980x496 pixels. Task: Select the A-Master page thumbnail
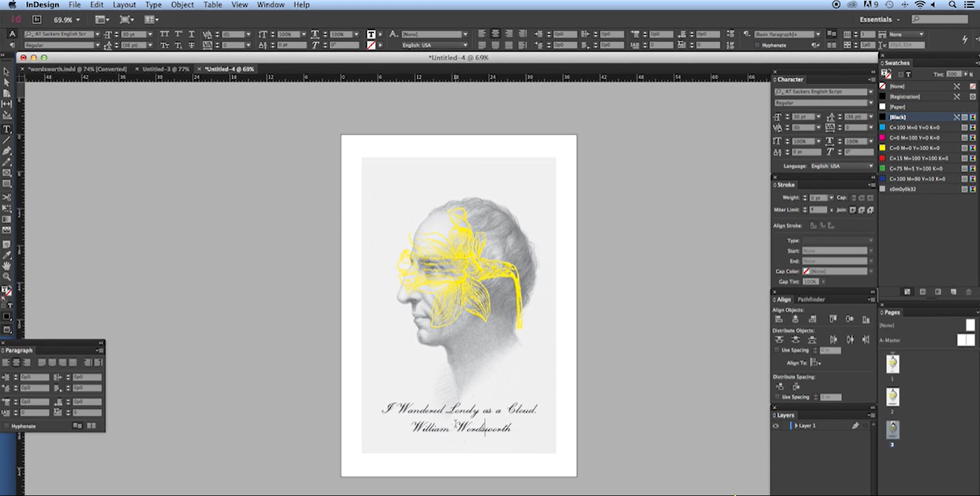[966, 340]
